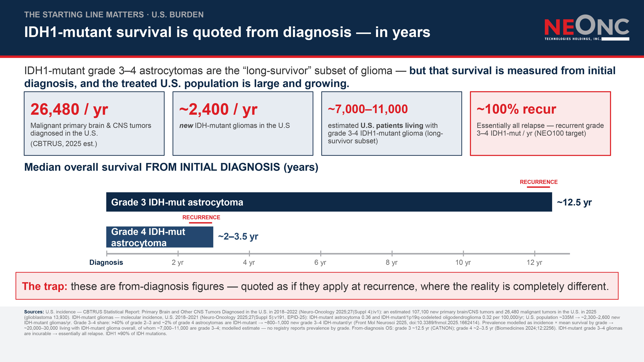
Task: Click the NEONC Technologies Holdings logo
Action: [587, 28]
